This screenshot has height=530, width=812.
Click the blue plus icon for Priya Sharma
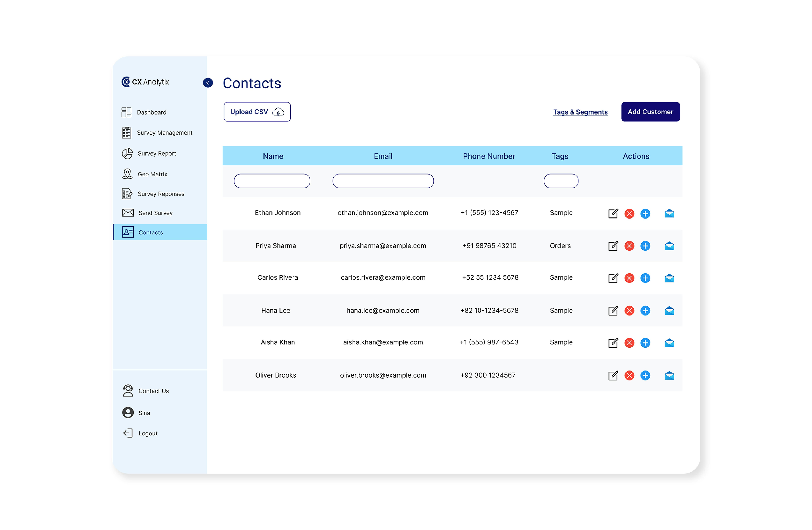pos(645,246)
